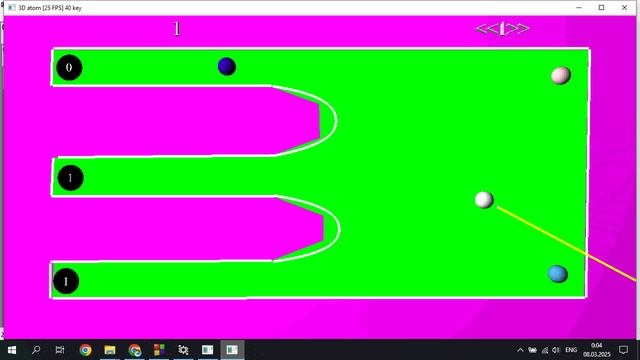
Task: Click the 3D atom window title text
Action: click(x=50, y=8)
